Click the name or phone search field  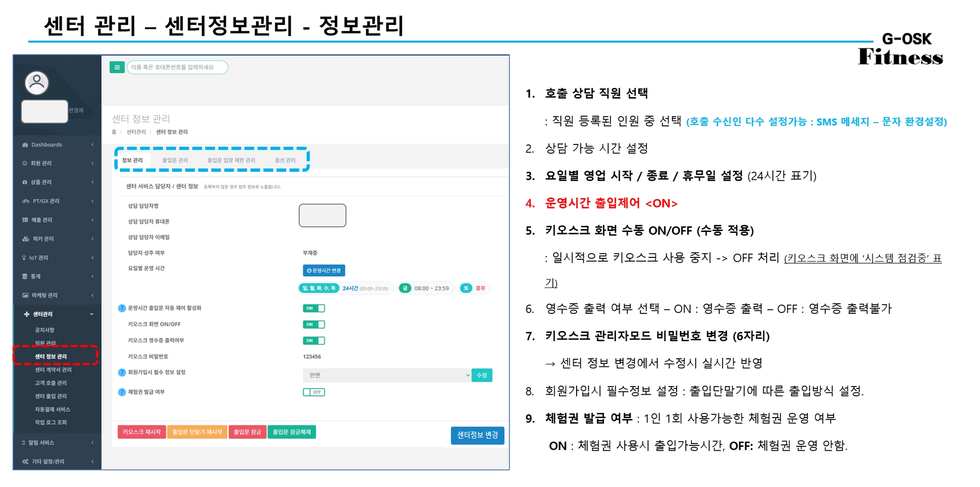pos(178,67)
